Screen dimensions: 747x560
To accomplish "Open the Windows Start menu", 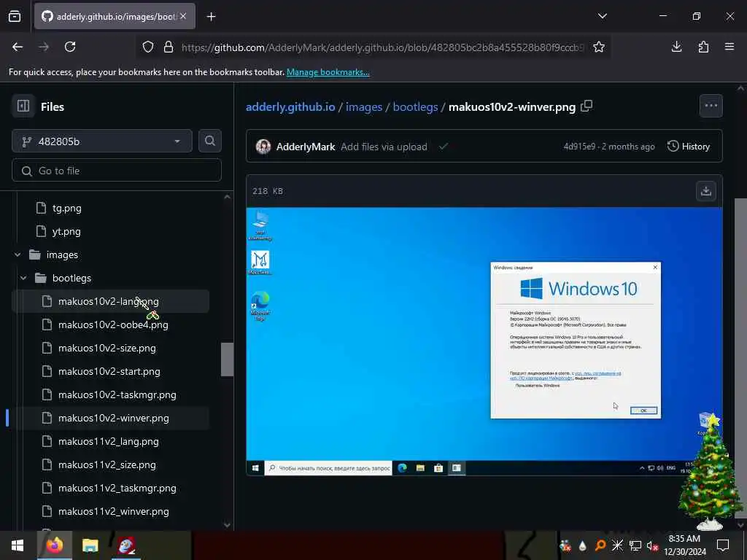I will [x=18, y=545].
